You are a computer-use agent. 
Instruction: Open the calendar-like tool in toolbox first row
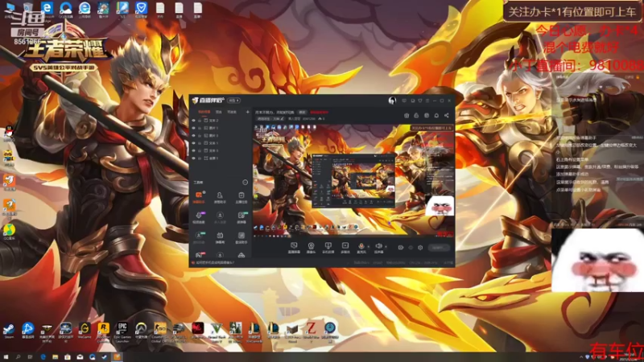pyautogui.click(x=242, y=196)
